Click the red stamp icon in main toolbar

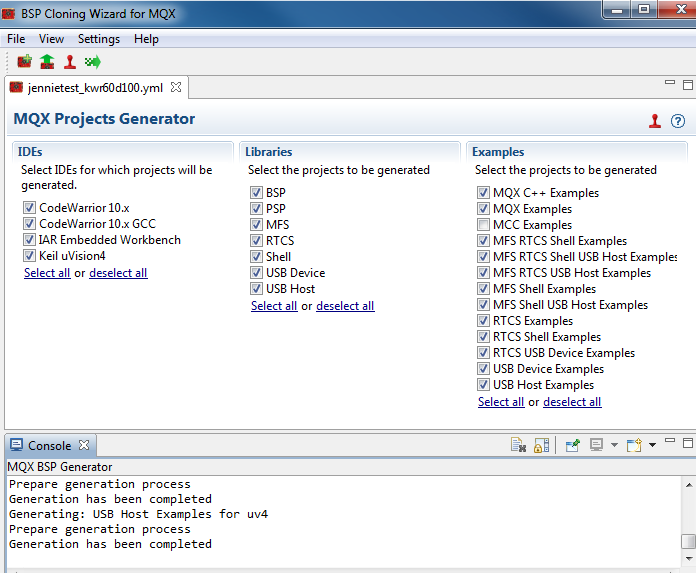click(70, 62)
